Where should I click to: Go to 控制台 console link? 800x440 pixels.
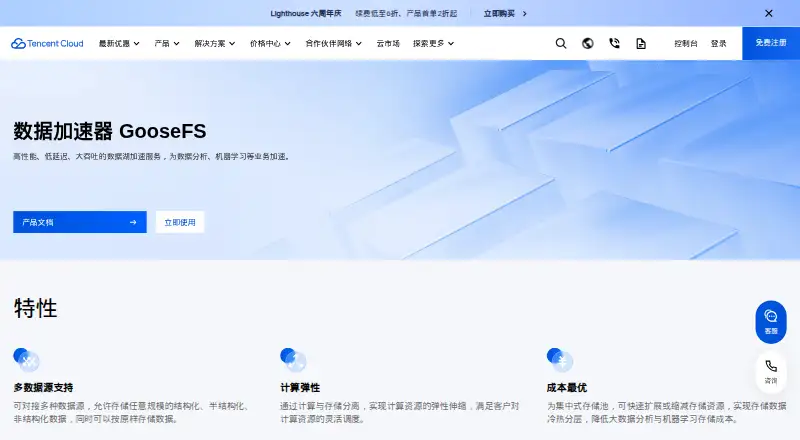tap(686, 43)
